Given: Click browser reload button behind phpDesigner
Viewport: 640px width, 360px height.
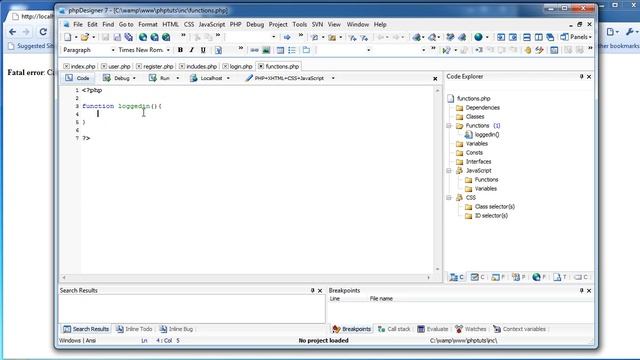Looking at the screenshot, I should click(43, 32).
